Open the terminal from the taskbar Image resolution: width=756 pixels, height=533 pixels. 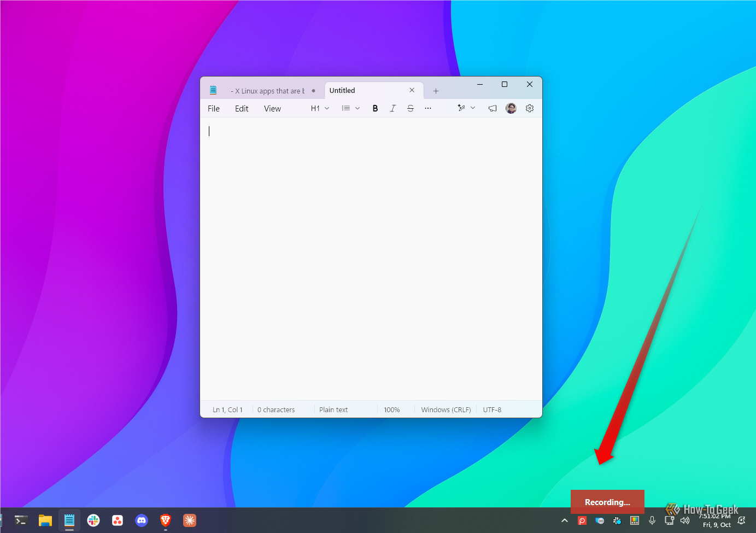(21, 520)
